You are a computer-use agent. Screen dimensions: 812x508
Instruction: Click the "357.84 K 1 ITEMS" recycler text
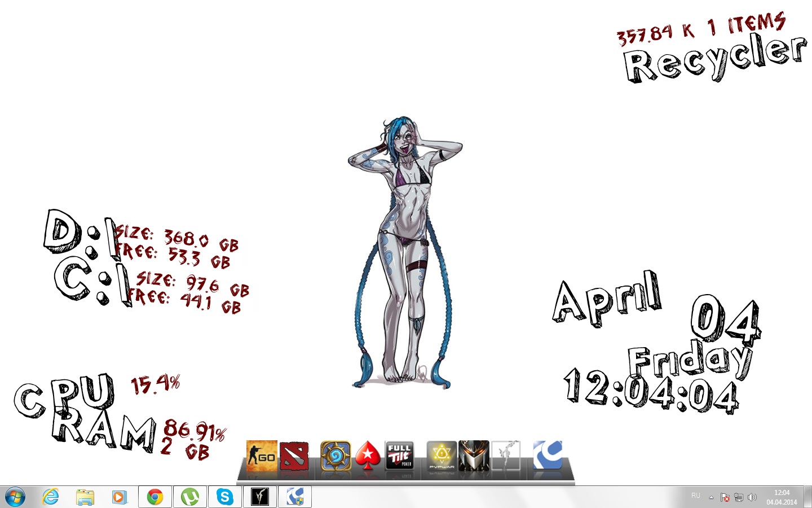click(701, 29)
